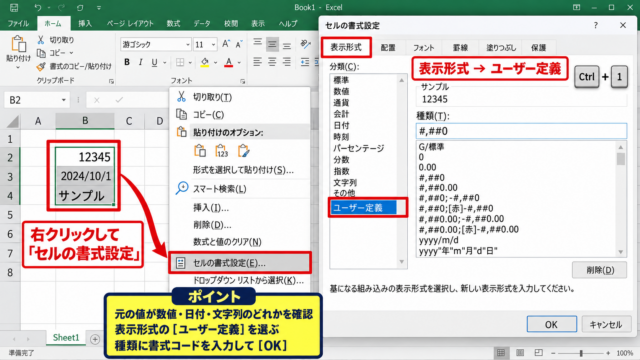Click the Paste clipboard icon in ribbon
Viewport: 640px width, 360px height.
click(18, 44)
